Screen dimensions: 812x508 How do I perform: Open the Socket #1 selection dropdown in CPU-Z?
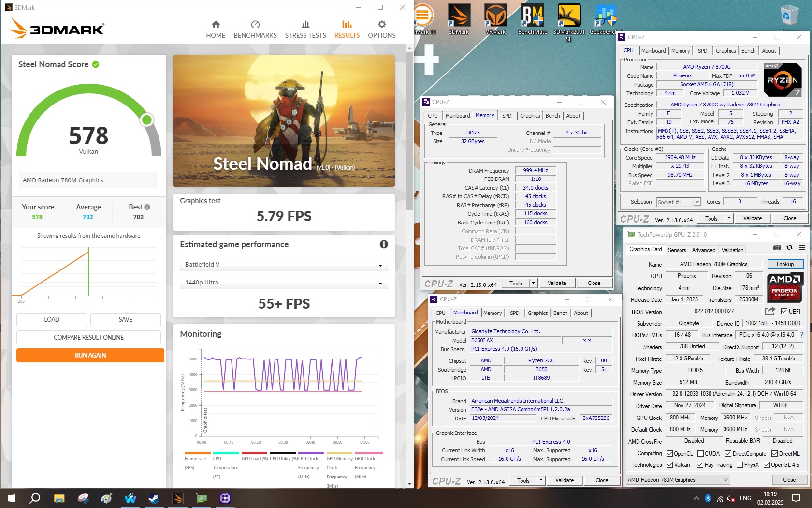[x=679, y=202]
